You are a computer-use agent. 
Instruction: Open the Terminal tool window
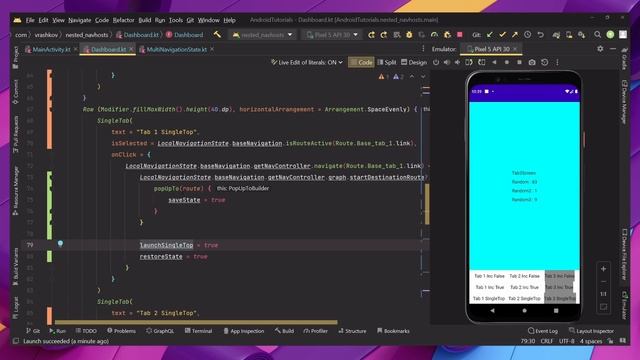pyautogui.click(x=198, y=331)
